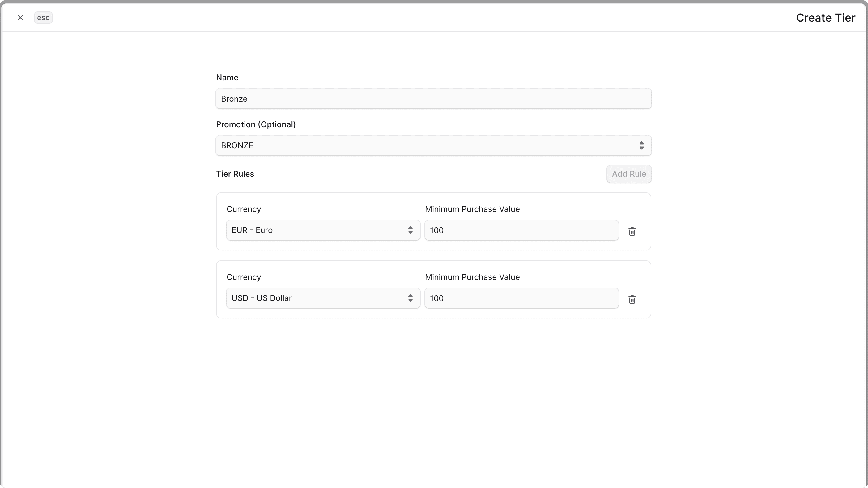This screenshot has width=868, height=488.
Task: Click the trash icon next to 100 EUR value
Action: point(632,231)
